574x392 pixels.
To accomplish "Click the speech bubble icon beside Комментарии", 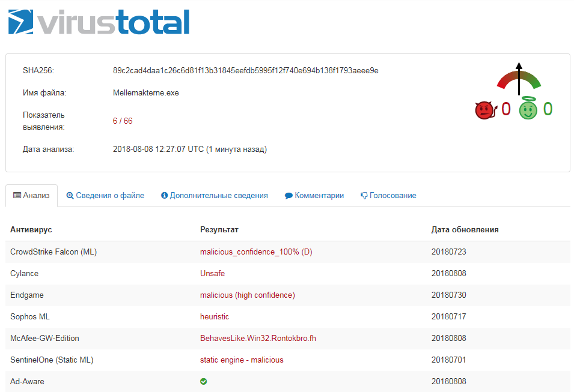I will 289,196.
